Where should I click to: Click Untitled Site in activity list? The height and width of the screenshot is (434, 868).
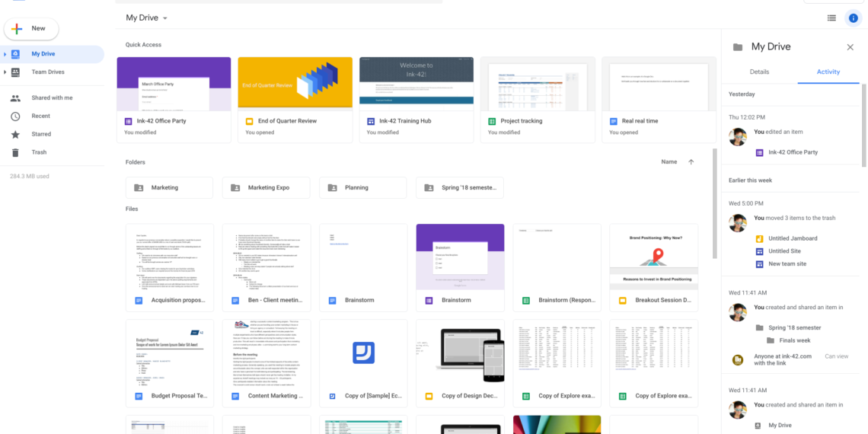783,251
